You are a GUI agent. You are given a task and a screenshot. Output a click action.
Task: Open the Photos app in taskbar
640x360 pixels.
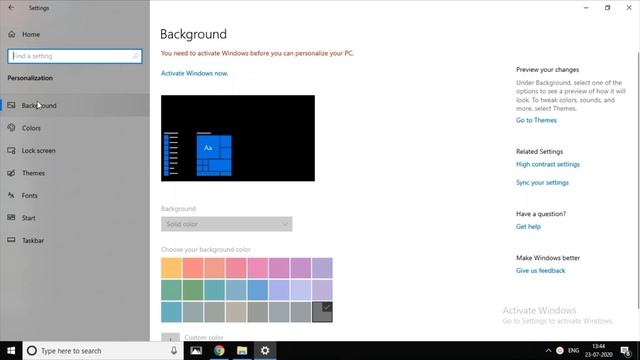pos(196,351)
